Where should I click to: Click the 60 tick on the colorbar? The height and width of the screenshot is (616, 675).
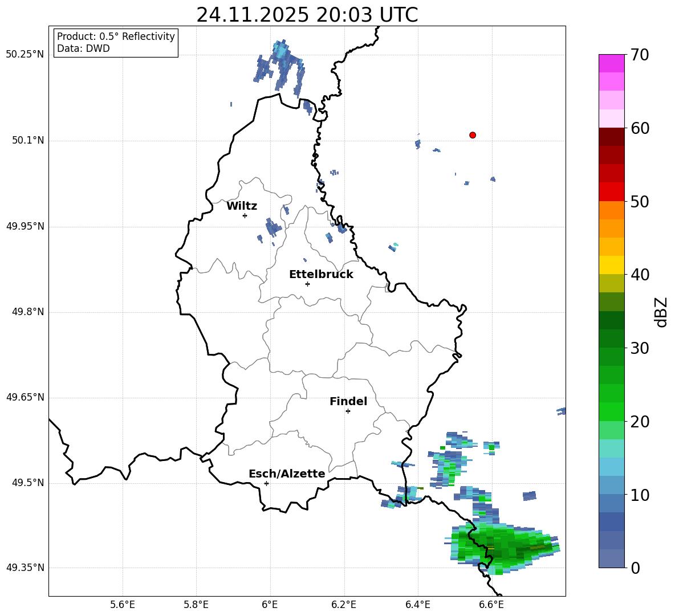639,128
